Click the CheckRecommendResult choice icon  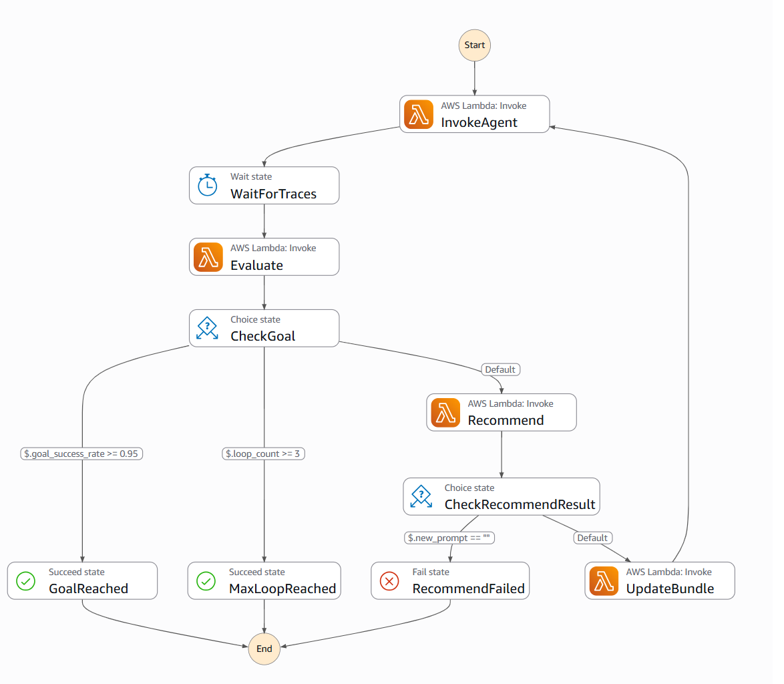tap(421, 496)
